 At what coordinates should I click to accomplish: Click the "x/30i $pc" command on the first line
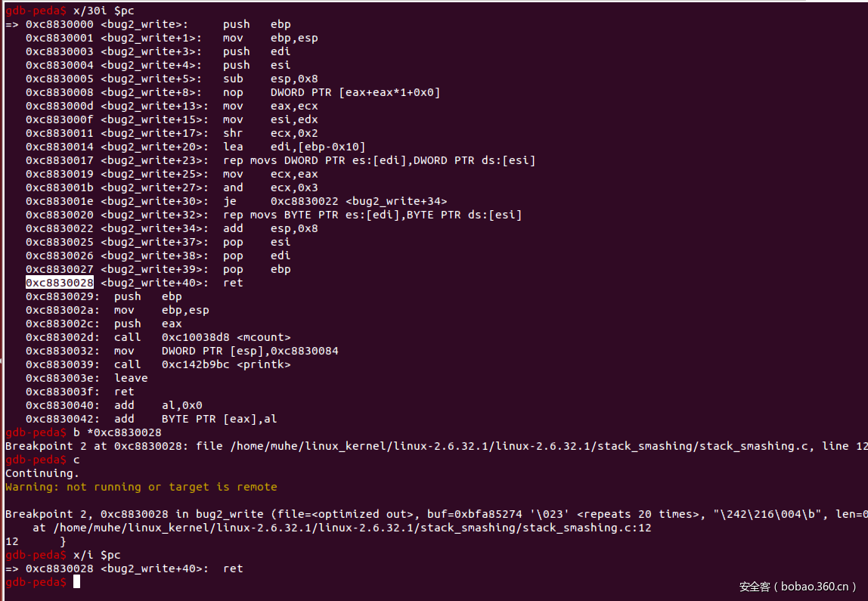[x=104, y=11]
